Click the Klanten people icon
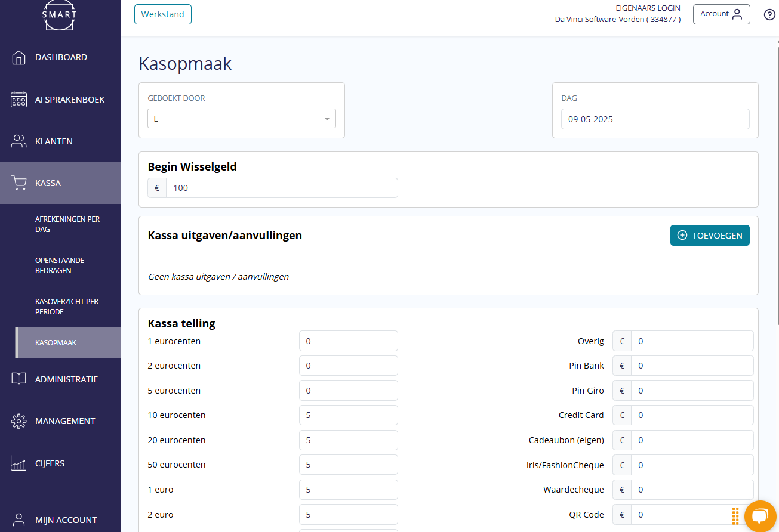This screenshot has height=532, width=779. (x=19, y=141)
